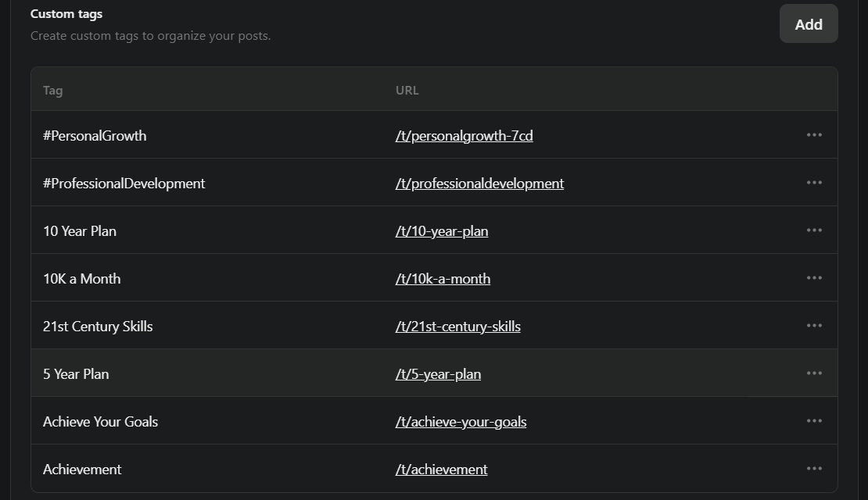This screenshot has height=500, width=868.
Task: Select the 5 Year Plan table row
Action: click(x=235, y=373)
